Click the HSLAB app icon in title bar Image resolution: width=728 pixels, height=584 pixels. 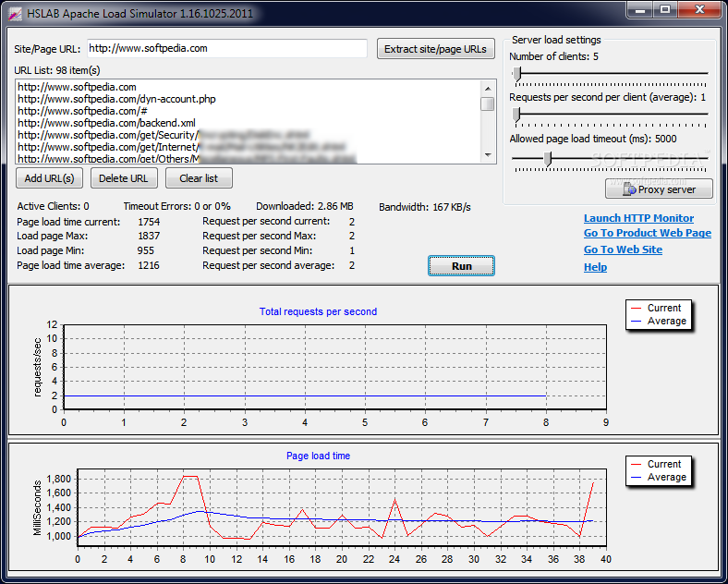[16, 14]
